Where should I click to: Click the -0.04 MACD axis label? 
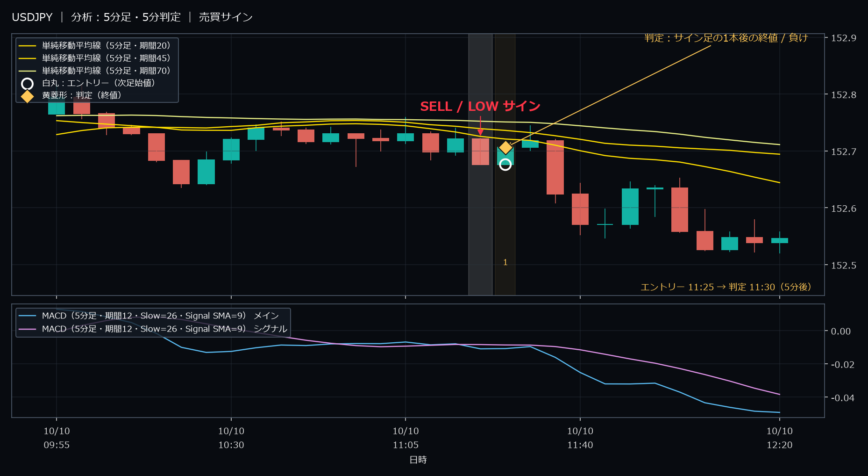click(x=842, y=397)
